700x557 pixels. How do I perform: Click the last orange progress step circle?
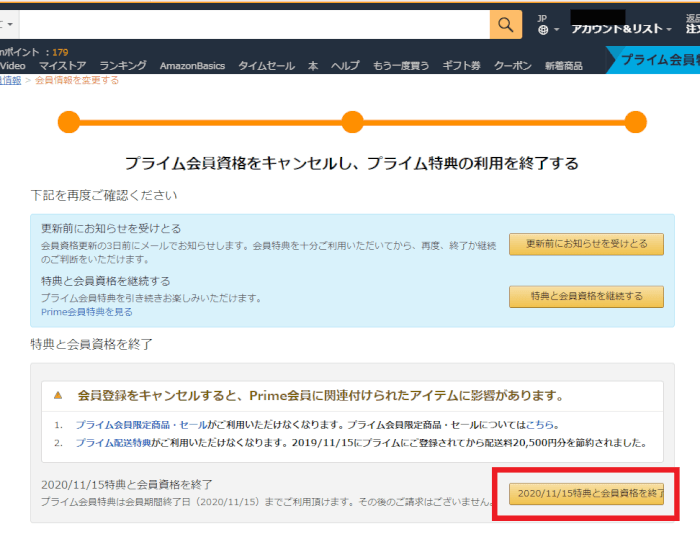pyautogui.click(x=635, y=122)
